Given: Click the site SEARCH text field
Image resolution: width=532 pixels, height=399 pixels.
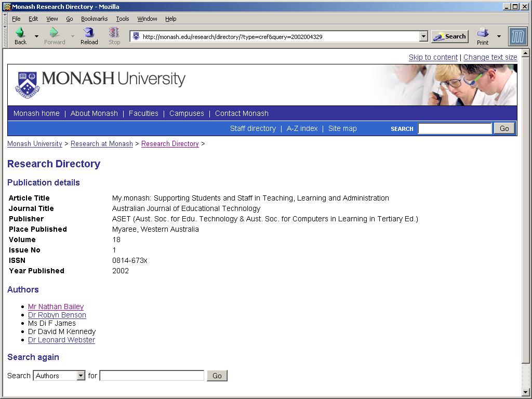Looking at the screenshot, I should 455,129.
